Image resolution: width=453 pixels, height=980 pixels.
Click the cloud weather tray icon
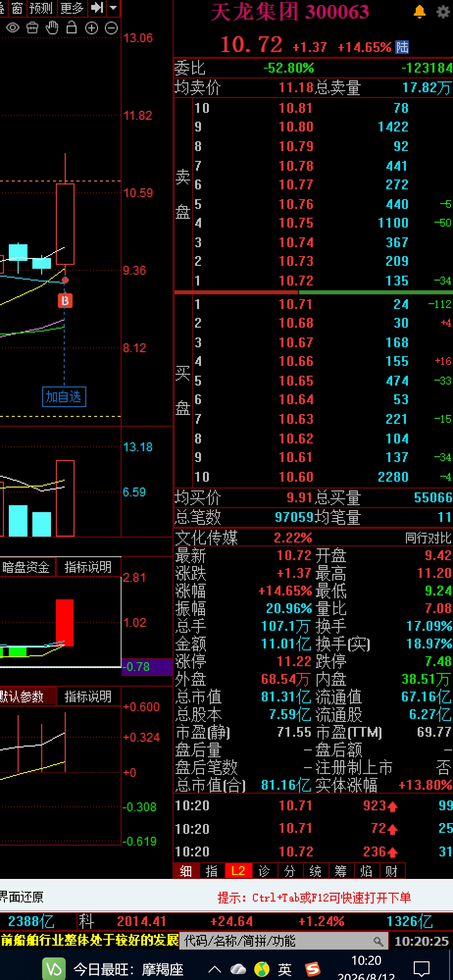pos(238,969)
